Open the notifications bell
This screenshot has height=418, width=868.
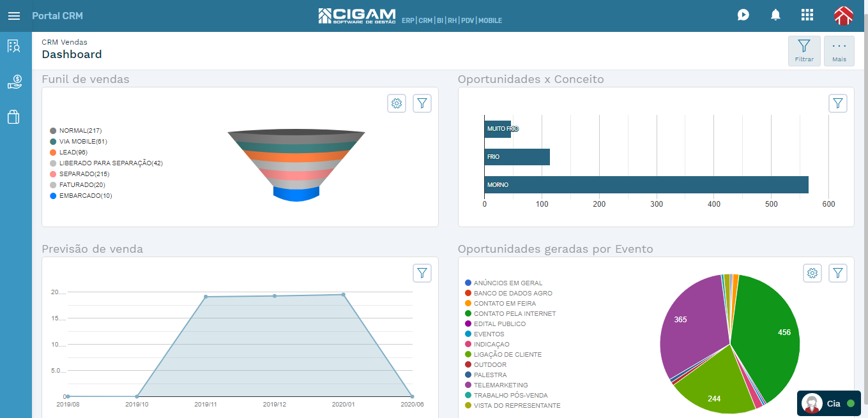(775, 15)
